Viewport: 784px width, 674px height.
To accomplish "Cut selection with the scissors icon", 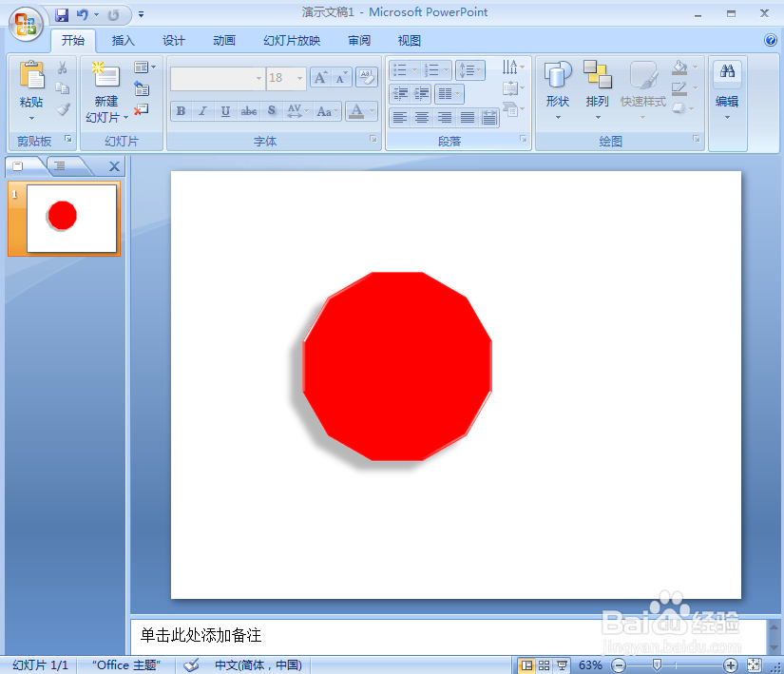I will click(x=63, y=67).
